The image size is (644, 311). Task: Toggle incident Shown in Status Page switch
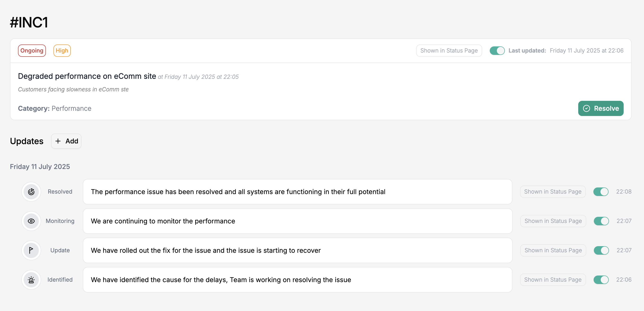coord(497,50)
